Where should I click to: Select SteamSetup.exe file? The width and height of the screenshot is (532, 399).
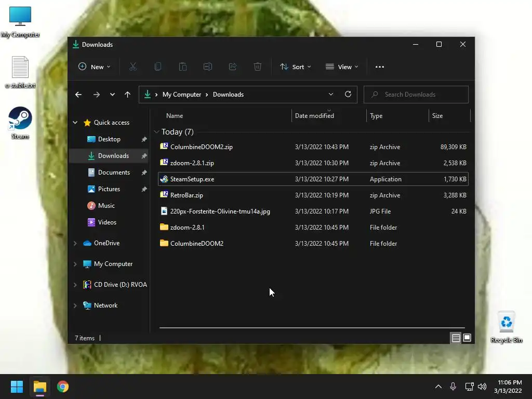coord(313,179)
